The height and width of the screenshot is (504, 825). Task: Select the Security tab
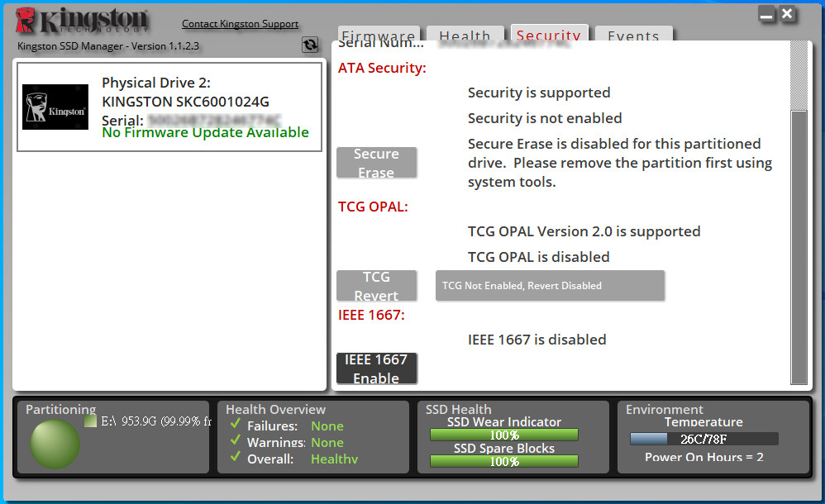(x=549, y=32)
